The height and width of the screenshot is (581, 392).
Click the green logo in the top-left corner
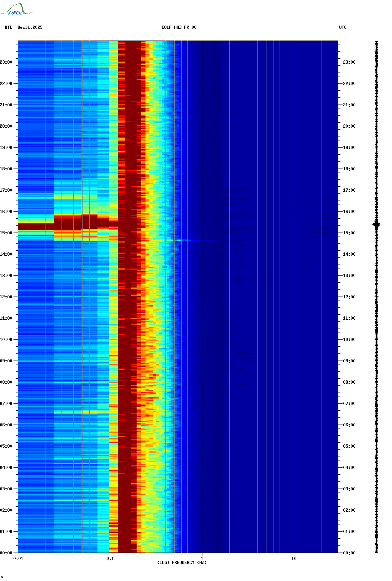[16, 9]
